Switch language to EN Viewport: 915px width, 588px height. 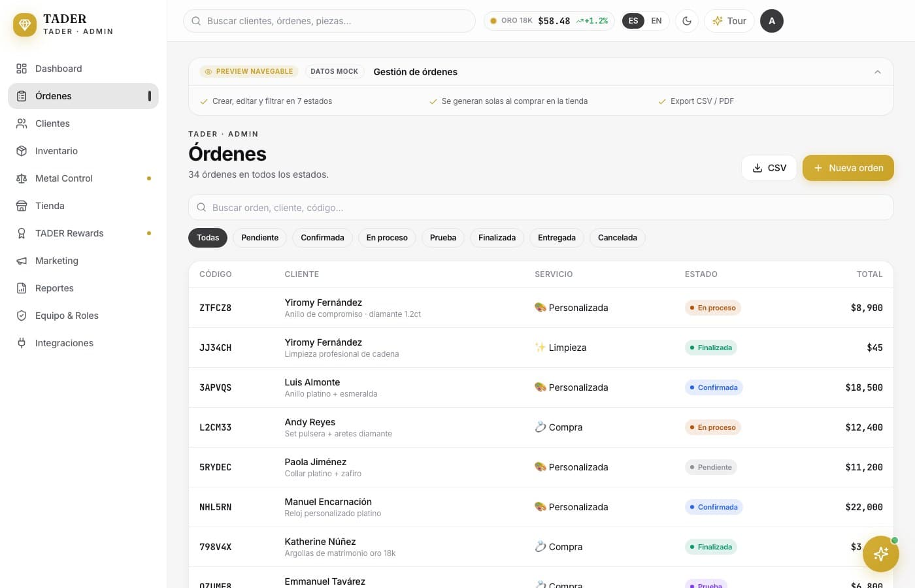coord(656,21)
